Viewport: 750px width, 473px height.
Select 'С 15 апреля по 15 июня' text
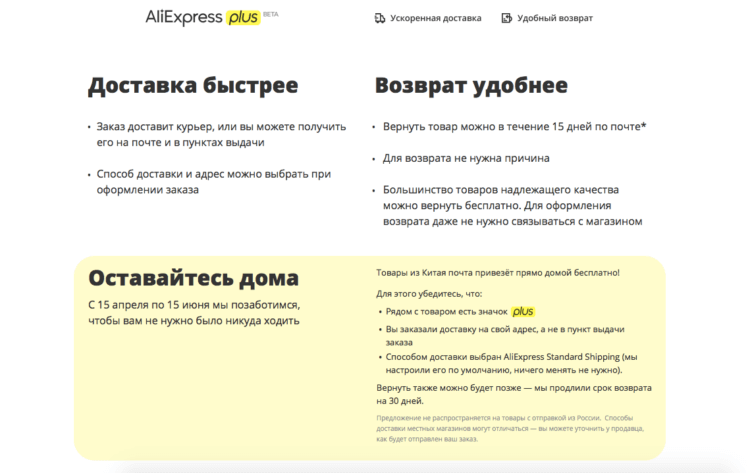pos(194,313)
